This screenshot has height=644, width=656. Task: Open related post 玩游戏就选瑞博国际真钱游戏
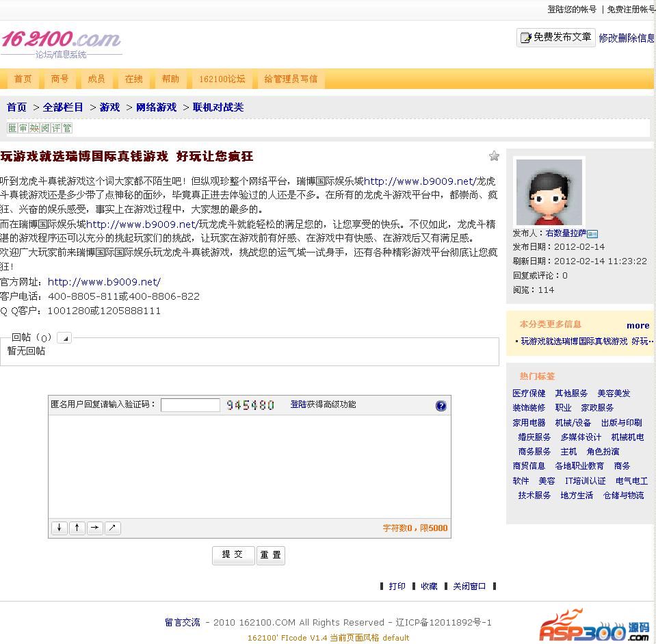coord(587,342)
